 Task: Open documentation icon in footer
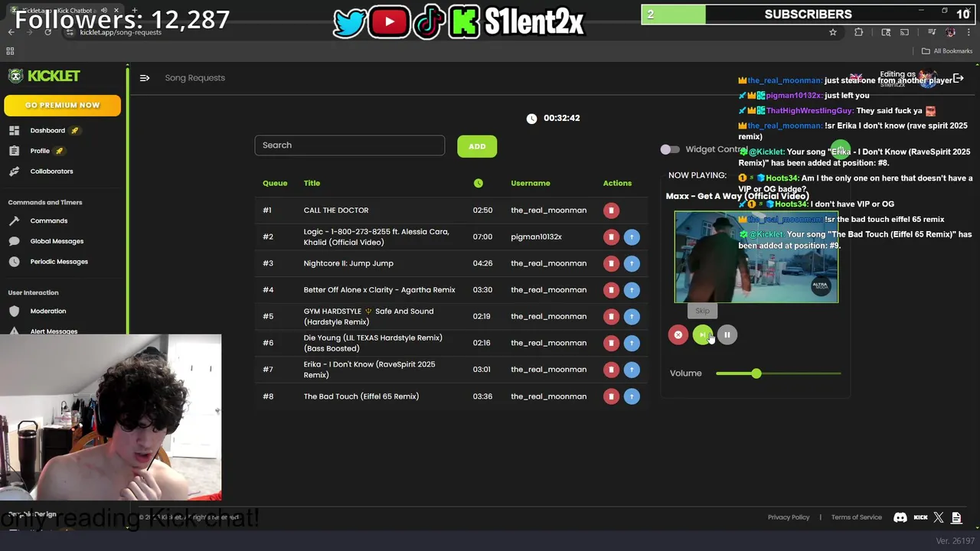pyautogui.click(x=956, y=517)
